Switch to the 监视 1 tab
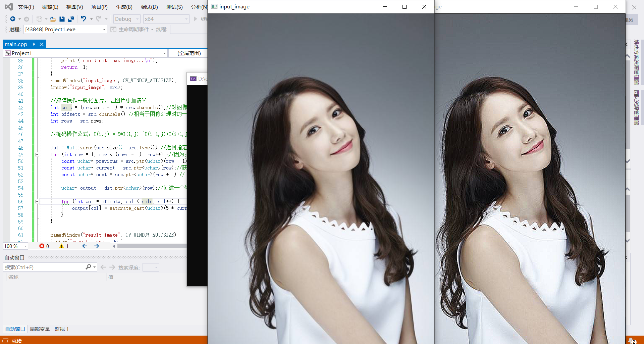The height and width of the screenshot is (344, 644). click(61, 329)
